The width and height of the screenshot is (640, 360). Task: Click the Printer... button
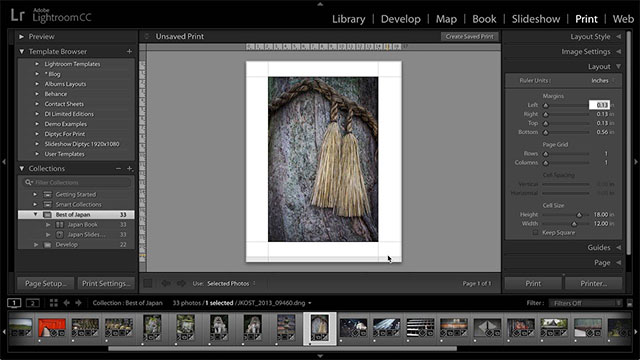click(594, 283)
